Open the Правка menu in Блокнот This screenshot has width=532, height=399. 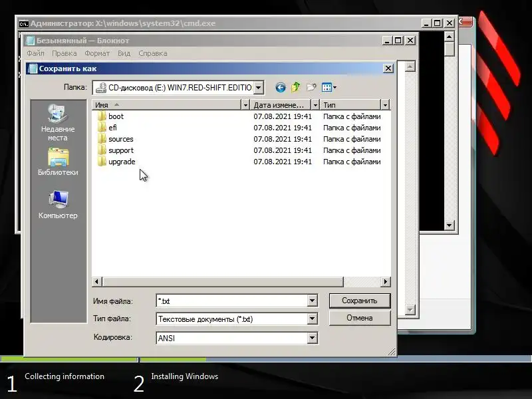tap(64, 53)
